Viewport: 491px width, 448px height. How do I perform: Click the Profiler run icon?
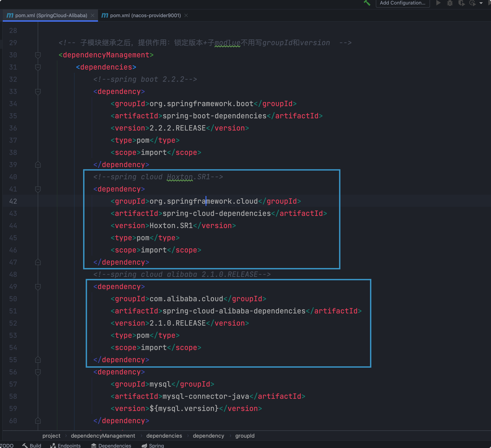(472, 3)
